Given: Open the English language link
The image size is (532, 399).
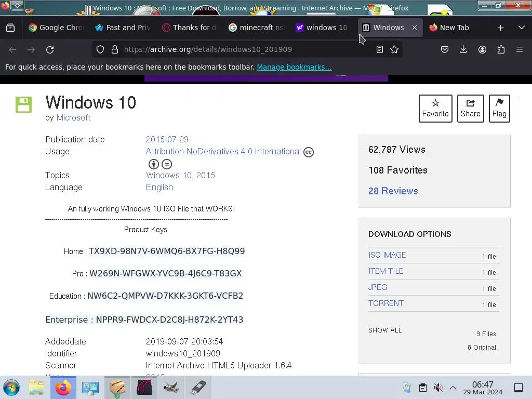Looking at the screenshot, I should 159,187.
